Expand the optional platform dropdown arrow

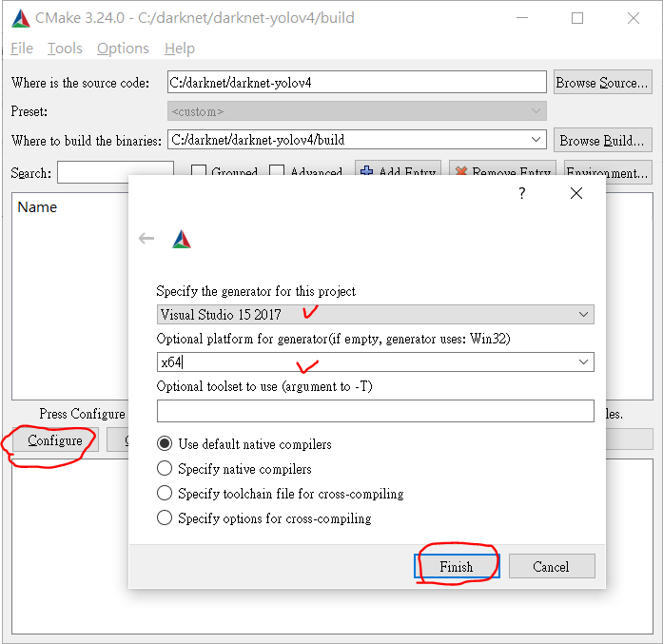coord(583,362)
